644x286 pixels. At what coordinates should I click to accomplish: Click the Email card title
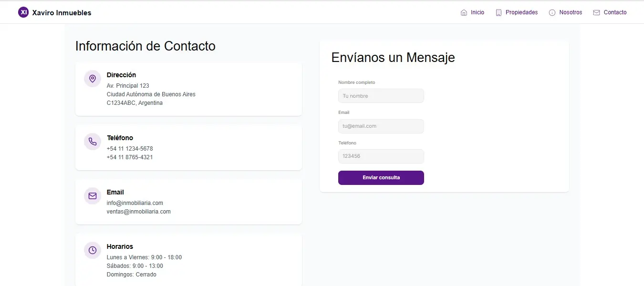tap(115, 192)
